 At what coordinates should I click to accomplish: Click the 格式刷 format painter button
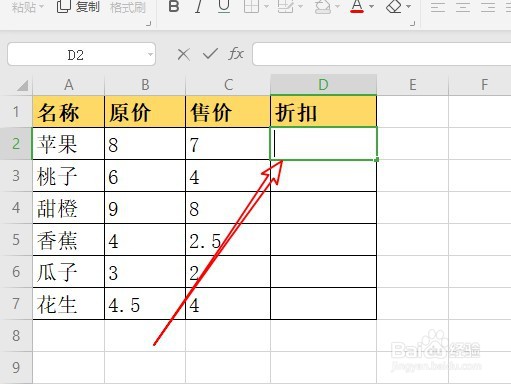[x=128, y=7]
